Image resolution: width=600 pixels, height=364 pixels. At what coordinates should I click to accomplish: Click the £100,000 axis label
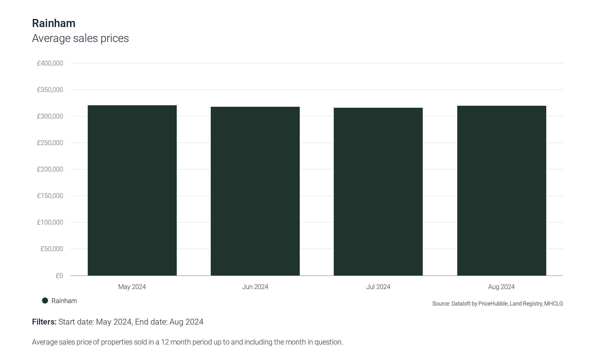[50, 222]
